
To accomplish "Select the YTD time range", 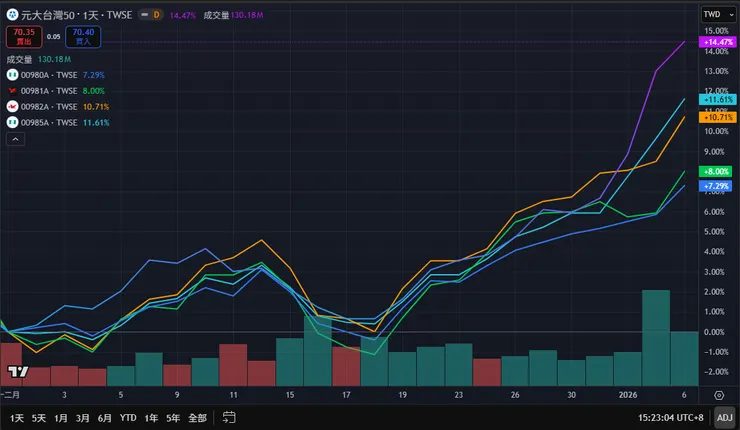I will click(x=128, y=418).
